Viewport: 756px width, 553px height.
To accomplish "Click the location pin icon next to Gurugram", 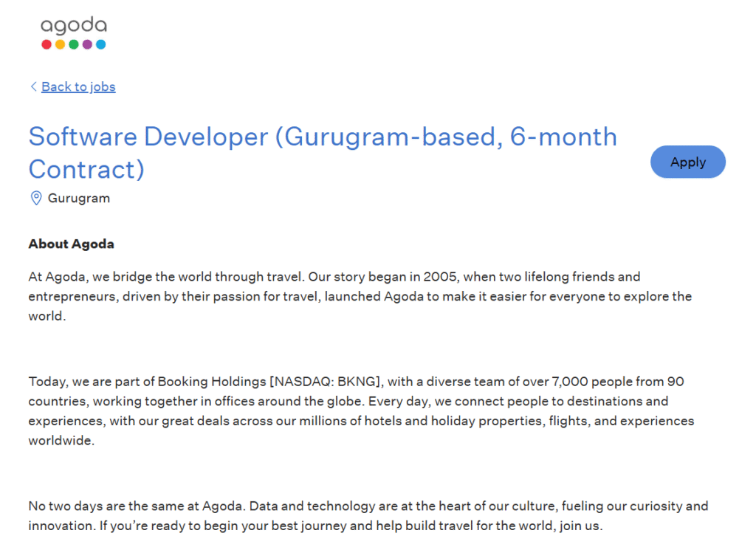I will [x=35, y=198].
